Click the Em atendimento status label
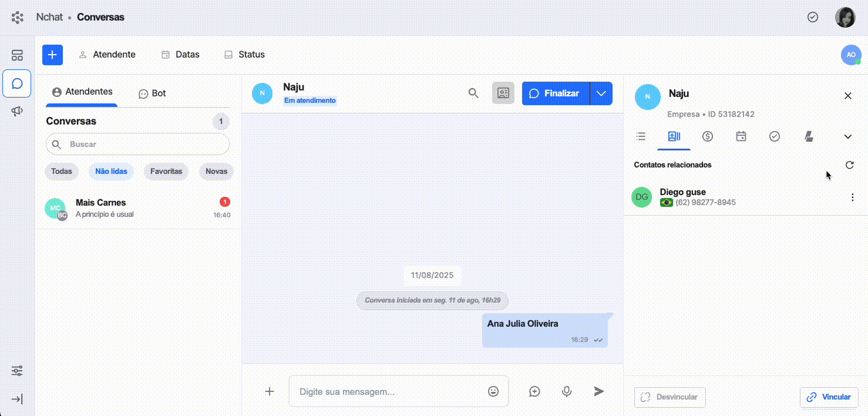 [310, 100]
